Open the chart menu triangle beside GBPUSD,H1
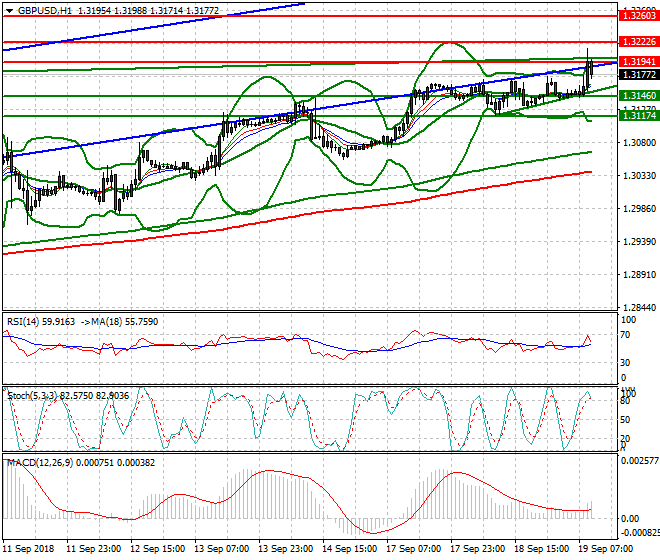This screenshot has height=560, width=660. 9,11
